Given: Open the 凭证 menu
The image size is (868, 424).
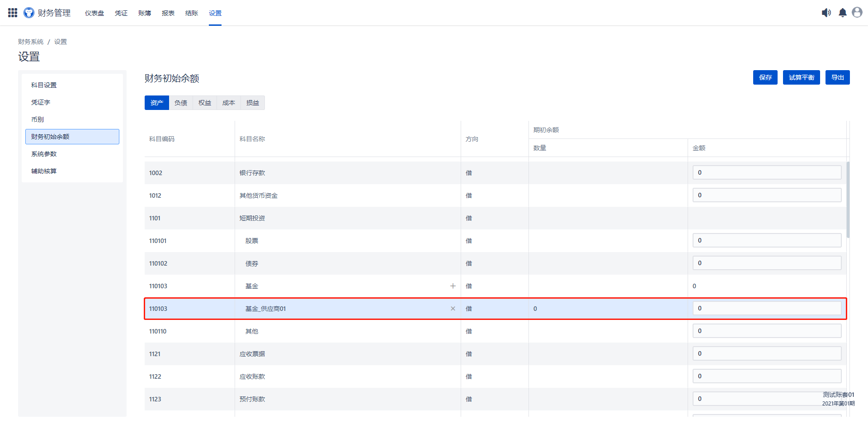Looking at the screenshot, I should point(121,13).
